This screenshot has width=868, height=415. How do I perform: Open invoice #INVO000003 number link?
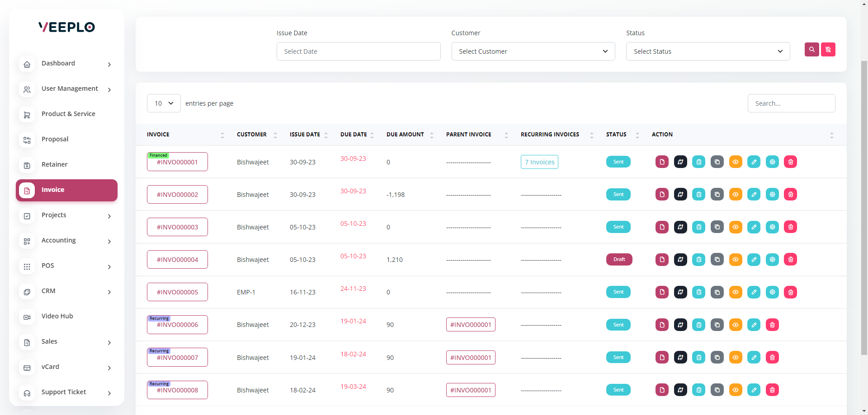click(177, 227)
